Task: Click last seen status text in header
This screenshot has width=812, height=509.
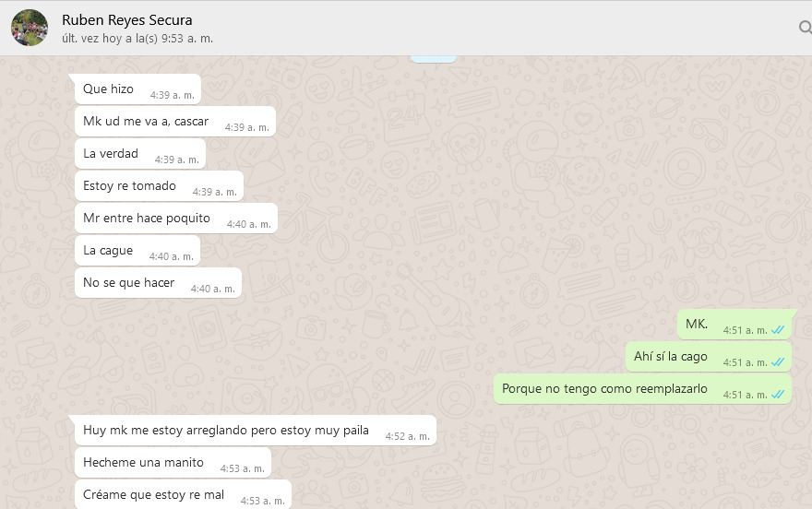Action: (x=137, y=39)
